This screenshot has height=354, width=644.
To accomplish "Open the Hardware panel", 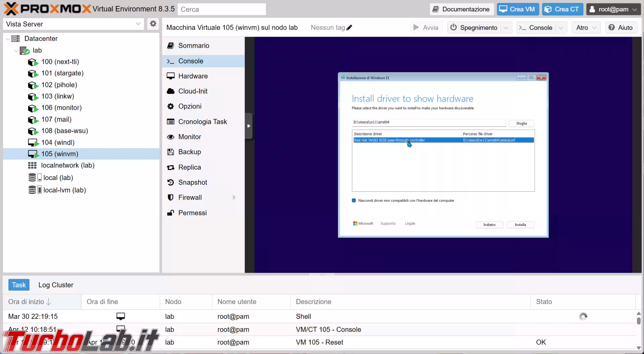I will [x=193, y=76].
